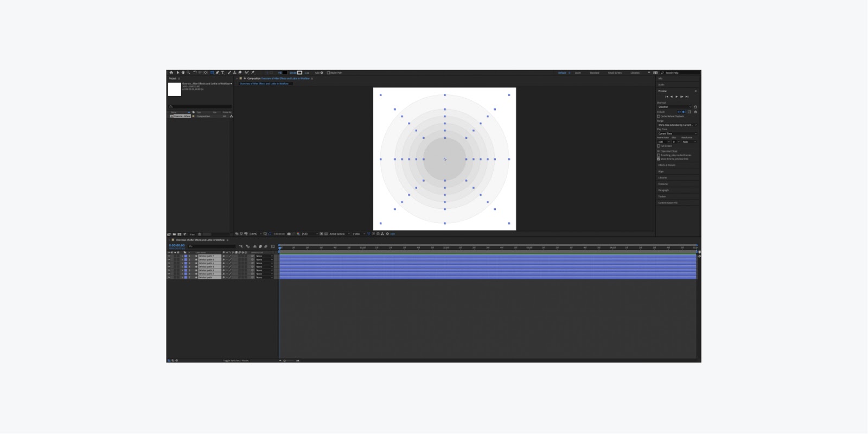Click the timeline current time display
This screenshot has height=434, width=868.
pyautogui.click(x=177, y=245)
